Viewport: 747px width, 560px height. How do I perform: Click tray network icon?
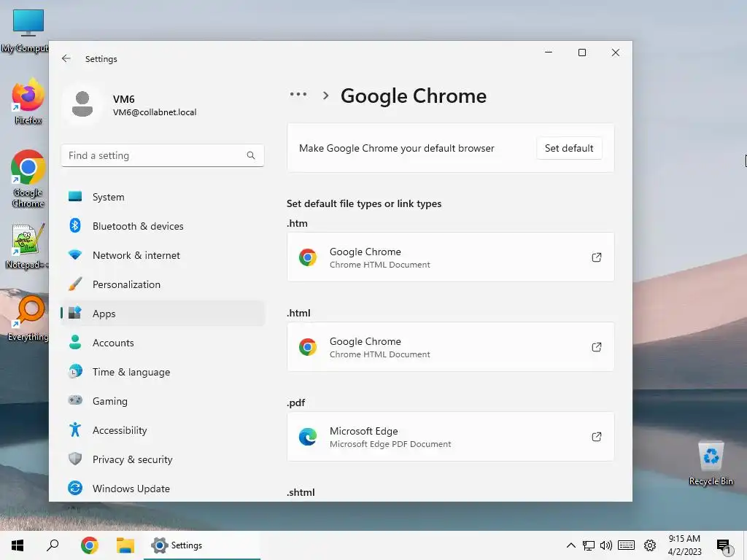click(x=589, y=545)
